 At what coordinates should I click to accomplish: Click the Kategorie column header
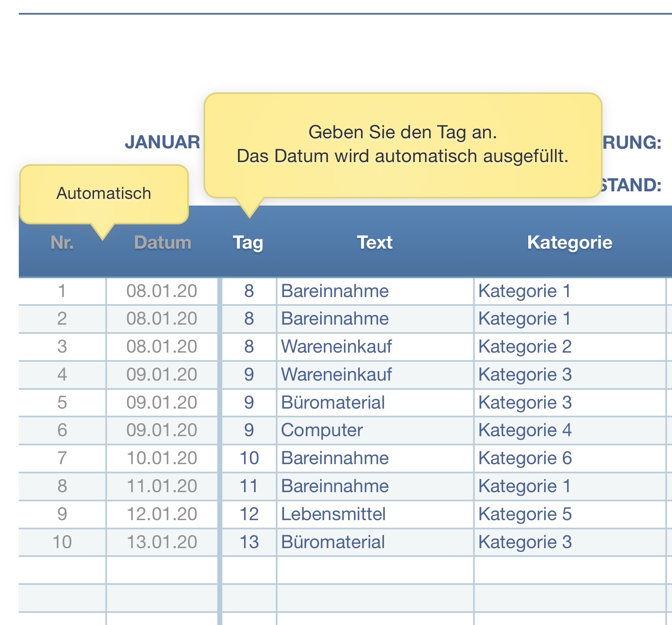coord(569,243)
